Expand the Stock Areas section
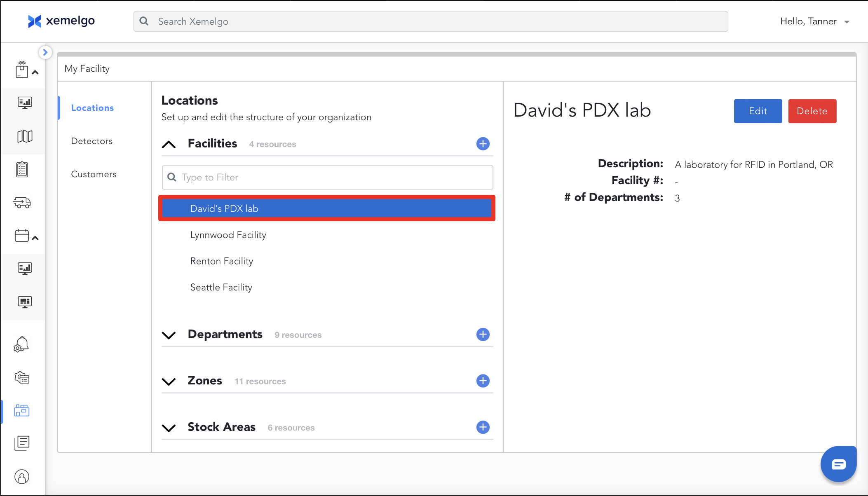This screenshot has width=868, height=496. point(169,428)
